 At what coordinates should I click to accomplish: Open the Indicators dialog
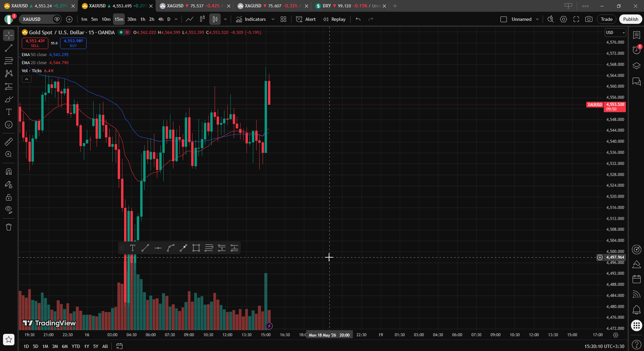(251, 19)
